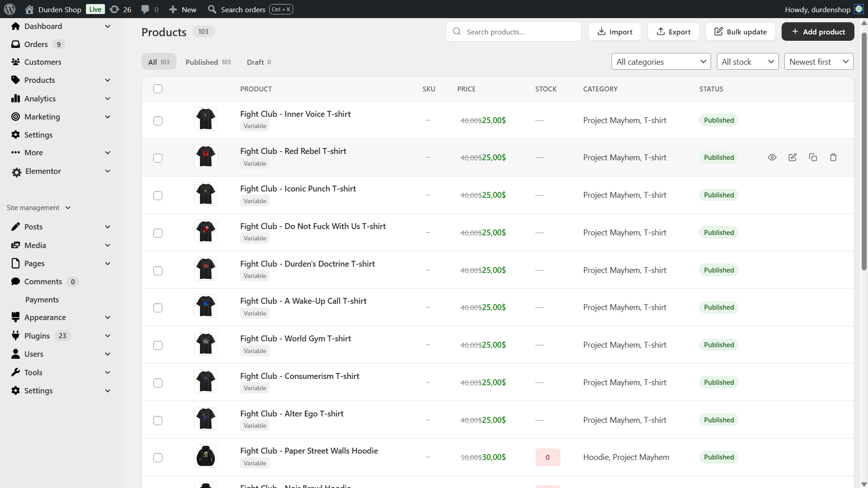
Task: View pending updates via the update counter icon
Action: (x=114, y=9)
